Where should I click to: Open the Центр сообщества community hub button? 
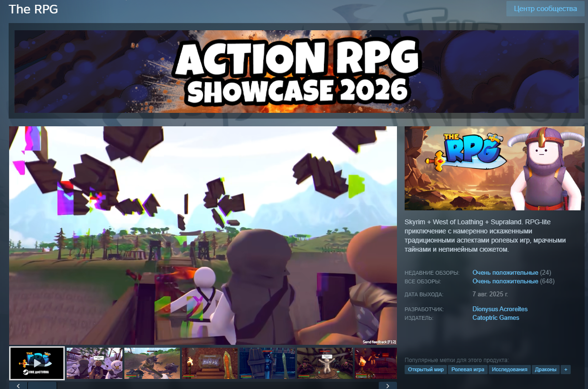545,9
